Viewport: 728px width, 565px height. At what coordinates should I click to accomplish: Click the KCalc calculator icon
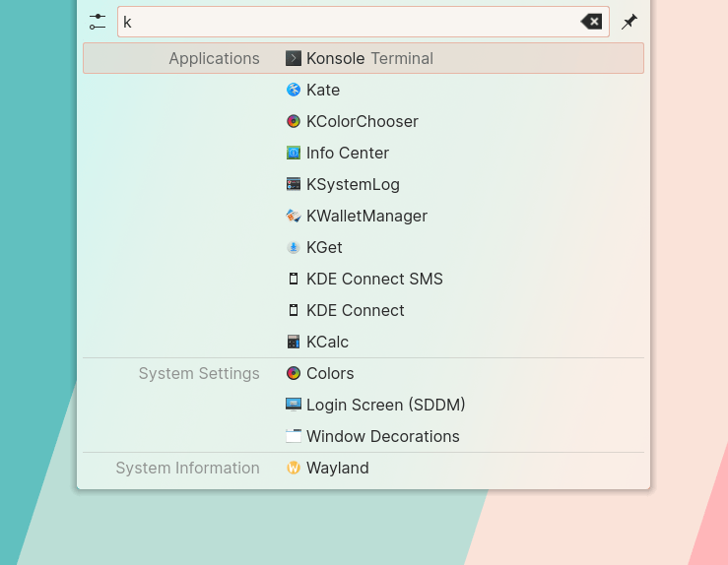(294, 342)
